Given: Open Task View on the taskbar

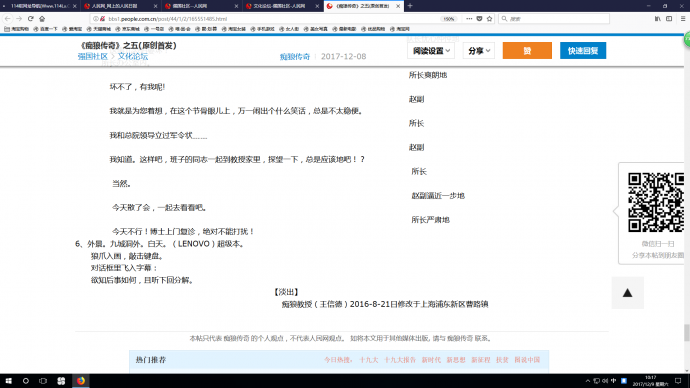Looking at the screenshot, I should (x=43, y=381).
